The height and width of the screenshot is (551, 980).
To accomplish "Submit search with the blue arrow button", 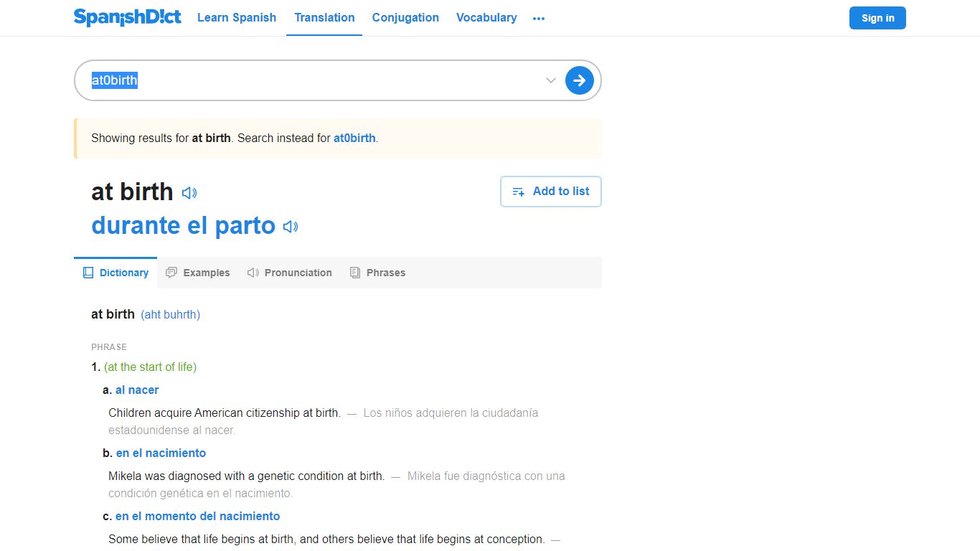I will [580, 80].
